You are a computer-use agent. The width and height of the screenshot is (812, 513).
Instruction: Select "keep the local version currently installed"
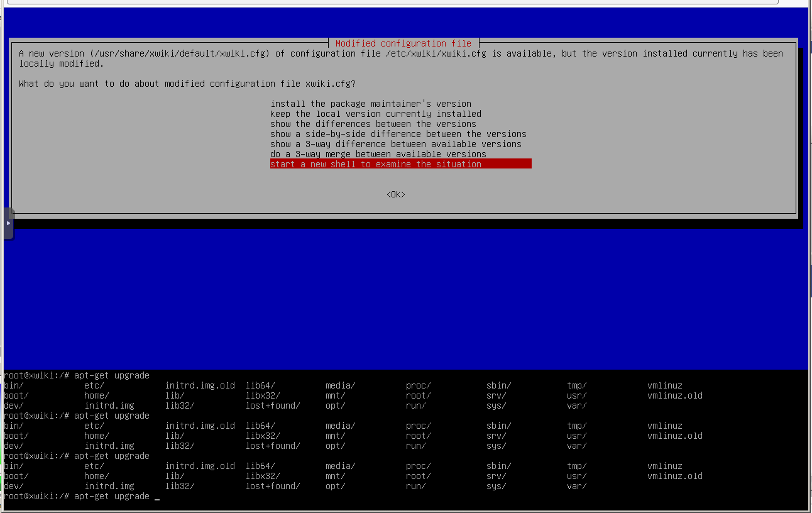[x=376, y=114]
